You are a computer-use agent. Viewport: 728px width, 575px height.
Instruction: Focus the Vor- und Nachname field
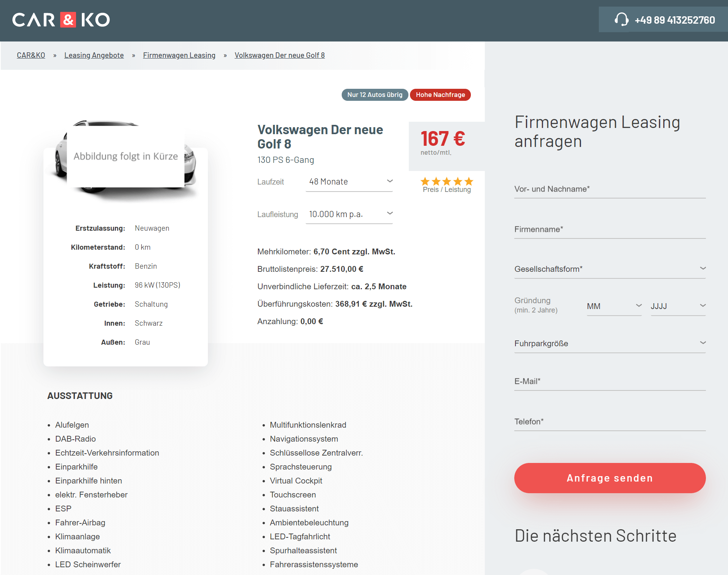(610, 189)
